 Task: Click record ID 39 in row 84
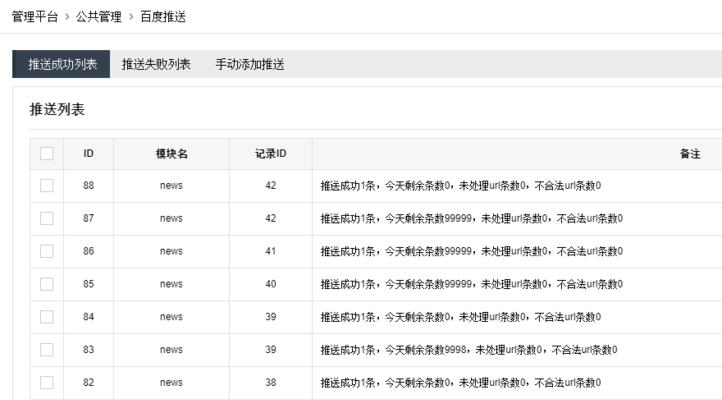click(x=271, y=317)
